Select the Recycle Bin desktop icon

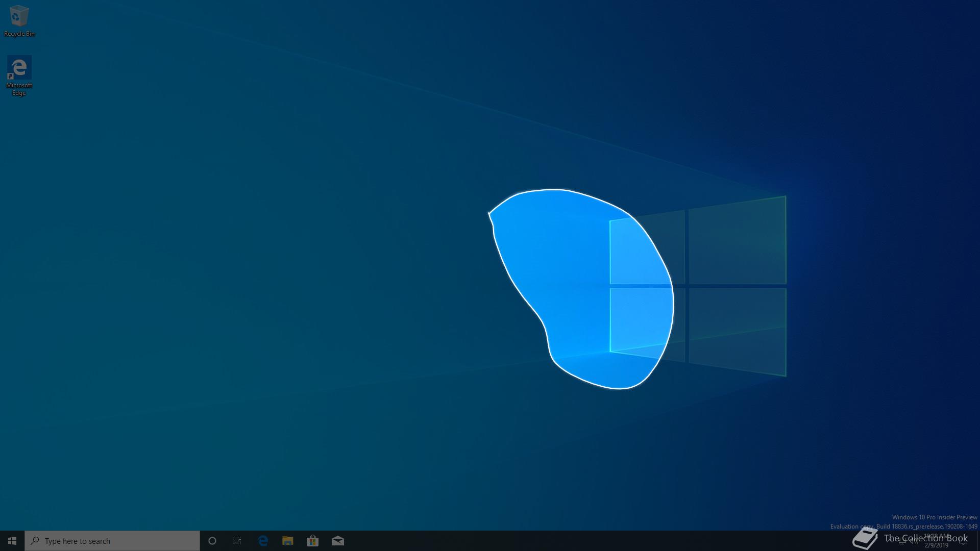click(x=19, y=21)
